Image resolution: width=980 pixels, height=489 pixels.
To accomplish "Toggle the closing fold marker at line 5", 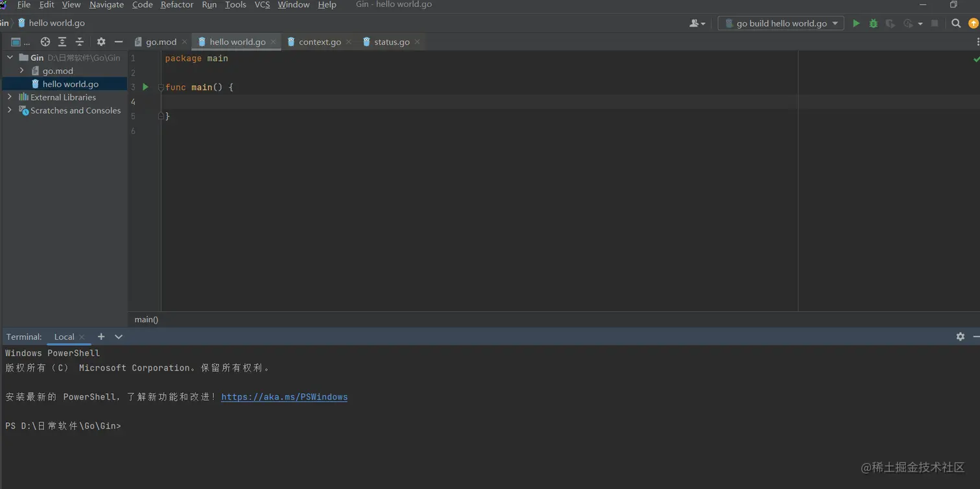I will (161, 116).
